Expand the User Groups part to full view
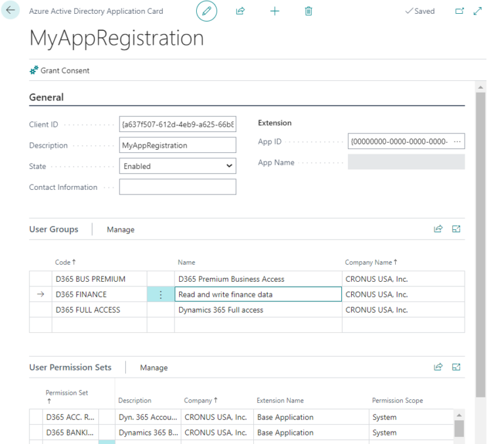 tap(456, 229)
